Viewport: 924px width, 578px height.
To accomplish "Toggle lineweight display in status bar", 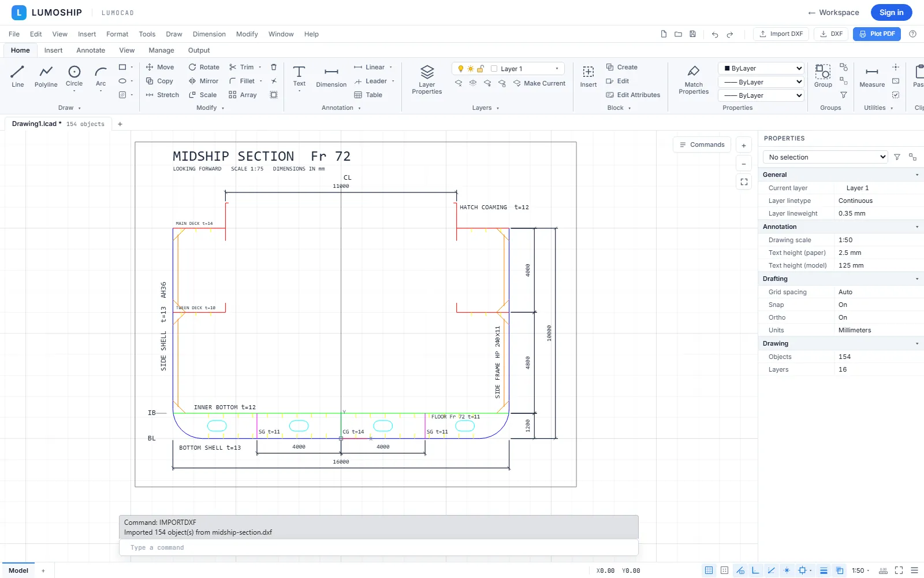I will tap(824, 570).
